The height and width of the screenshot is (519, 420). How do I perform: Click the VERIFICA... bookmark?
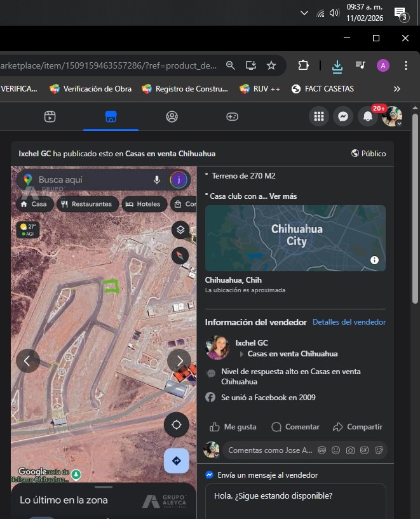pos(18,89)
